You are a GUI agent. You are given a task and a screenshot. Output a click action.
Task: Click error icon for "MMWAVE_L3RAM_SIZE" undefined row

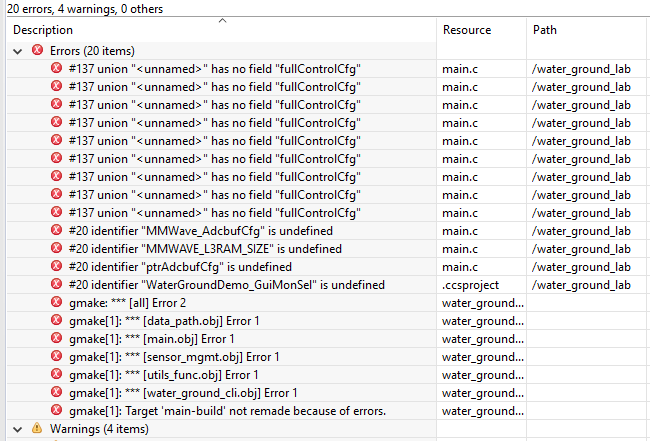(57, 249)
